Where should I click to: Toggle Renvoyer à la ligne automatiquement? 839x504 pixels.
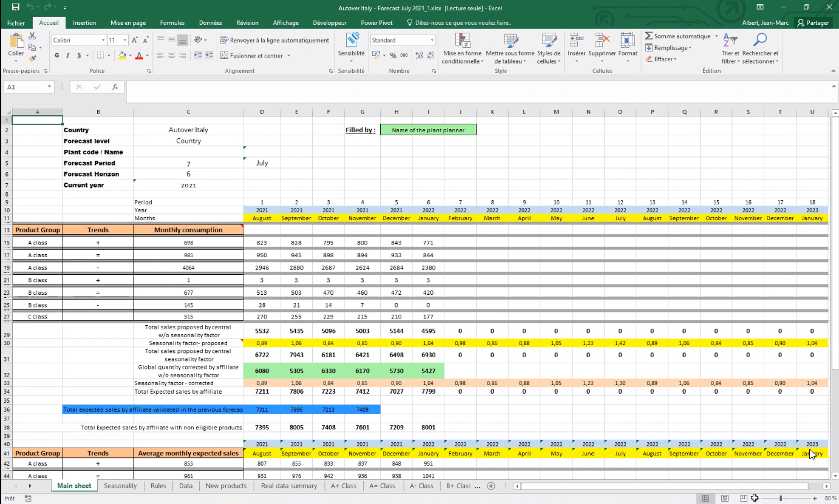click(x=274, y=40)
